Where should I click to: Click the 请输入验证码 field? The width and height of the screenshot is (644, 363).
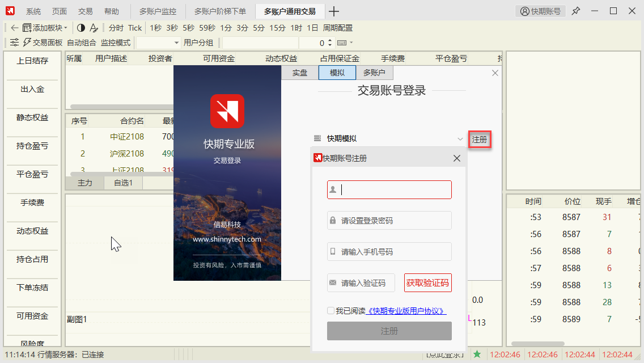point(361,283)
